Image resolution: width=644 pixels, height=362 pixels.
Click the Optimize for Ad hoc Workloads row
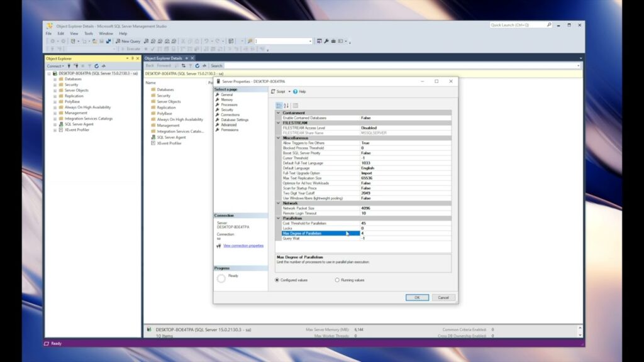[x=367, y=183]
